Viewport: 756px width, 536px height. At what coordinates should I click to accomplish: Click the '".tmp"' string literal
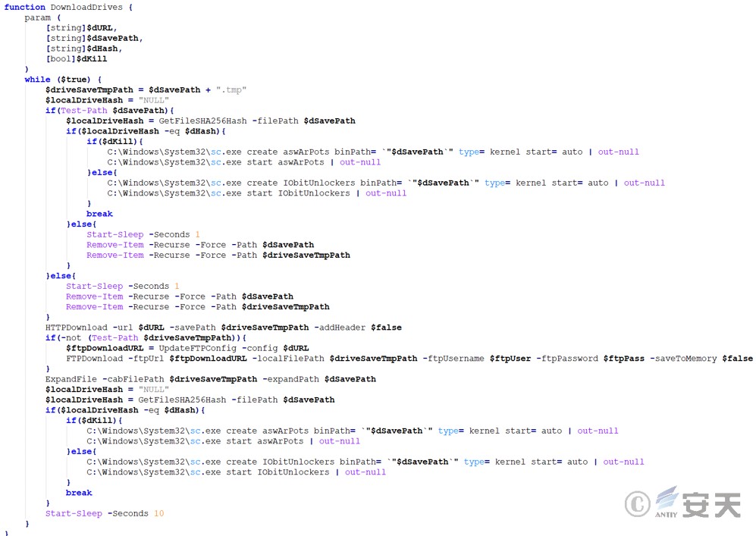(x=231, y=89)
